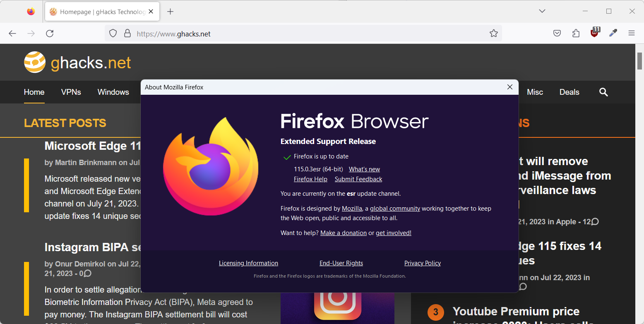644x324 pixels.
Task: Click the LATEST POSTS heading
Action: 65,123
